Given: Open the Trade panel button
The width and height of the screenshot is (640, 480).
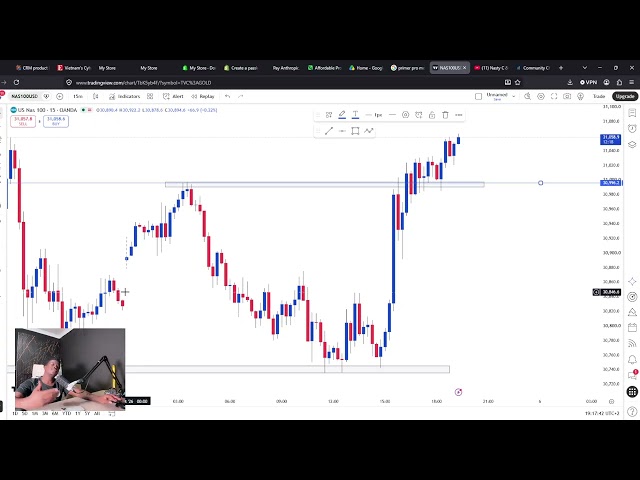Looking at the screenshot, I should (599, 96).
